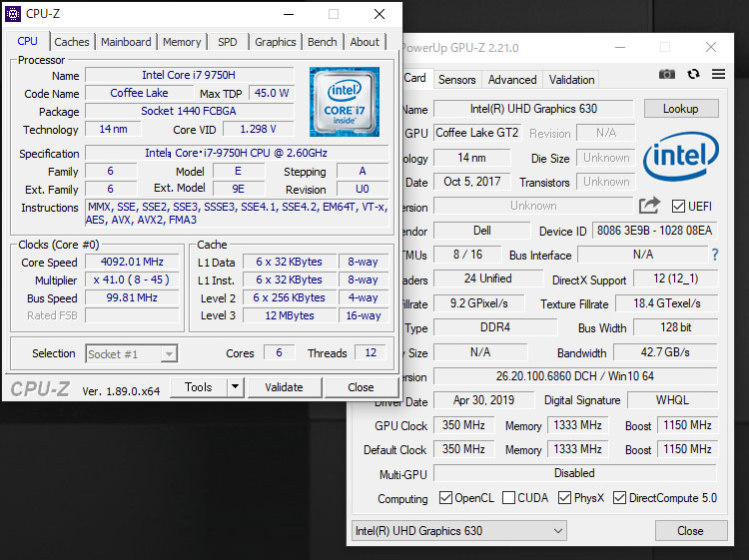The height and width of the screenshot is (560, 749).
Task: Open the Mainboard tab
Action: point(126,42)
